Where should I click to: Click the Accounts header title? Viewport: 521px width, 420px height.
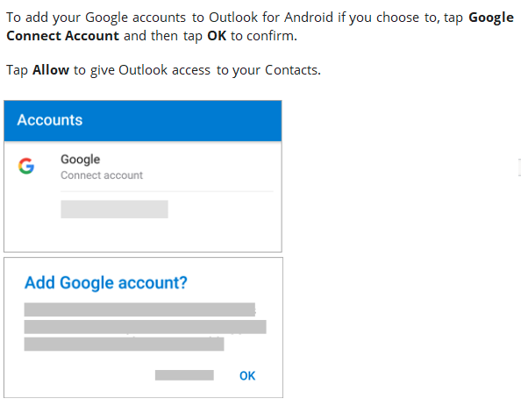(50, 120)
